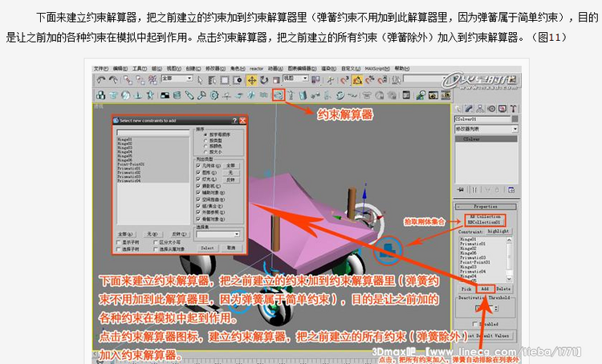602x364 pixels.
Task: Click the Redo arrow in the main toolbar
Action: coord(113,80)
